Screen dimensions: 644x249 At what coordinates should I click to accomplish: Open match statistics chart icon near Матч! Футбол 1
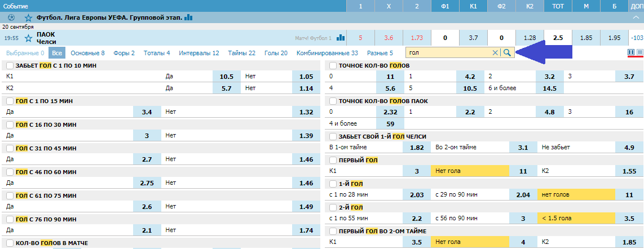[341, 38]
